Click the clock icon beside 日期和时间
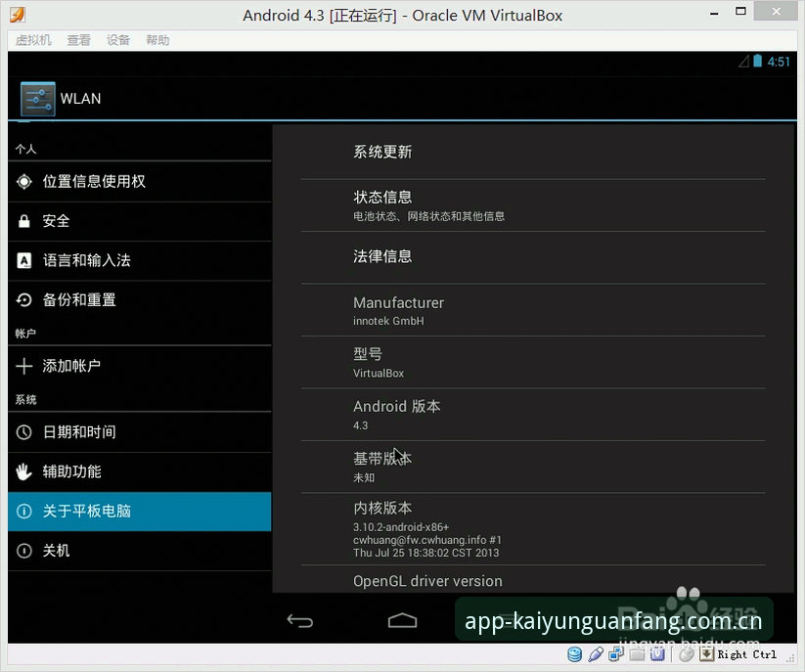805x672 pixels. (x=24, y=432)
